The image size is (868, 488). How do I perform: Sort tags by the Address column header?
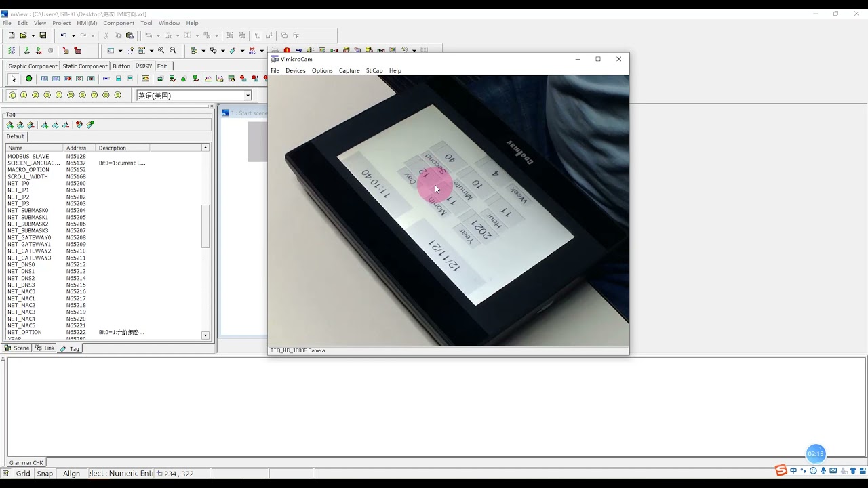pos(79,148)
